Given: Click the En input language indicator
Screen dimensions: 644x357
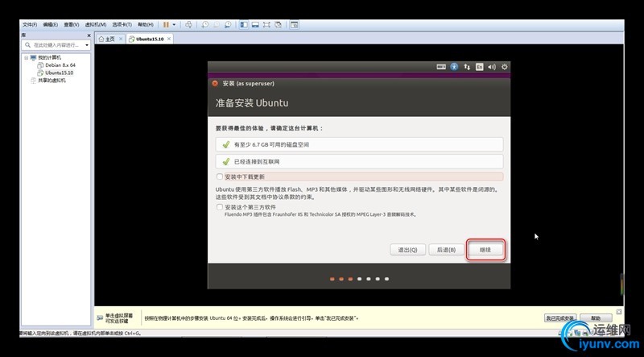Looking at the screenshot, I should (x=479, y=67).
